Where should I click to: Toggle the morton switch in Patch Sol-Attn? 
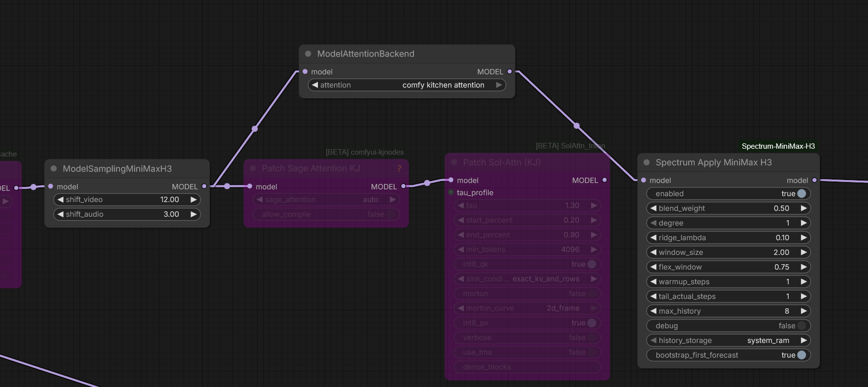click(x=592, y=294)
